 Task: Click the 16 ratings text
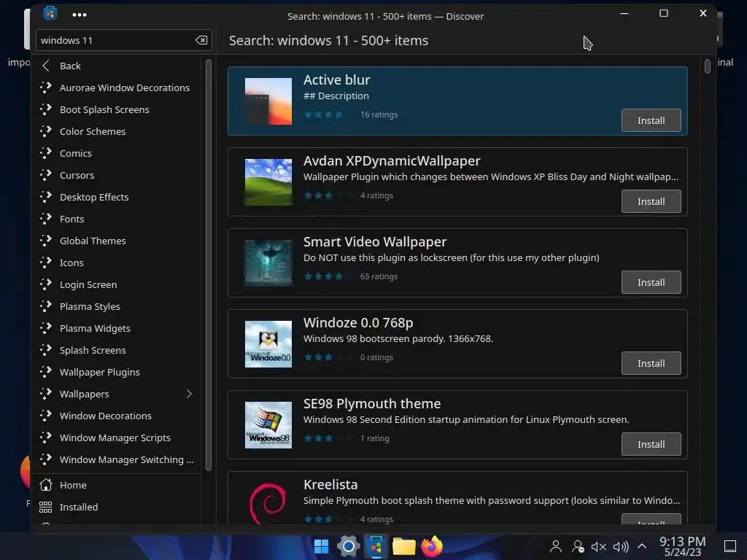379,114
